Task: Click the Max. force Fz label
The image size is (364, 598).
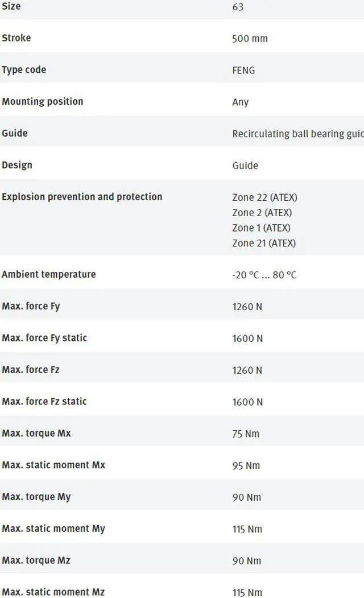Action: tap(31, 370)
